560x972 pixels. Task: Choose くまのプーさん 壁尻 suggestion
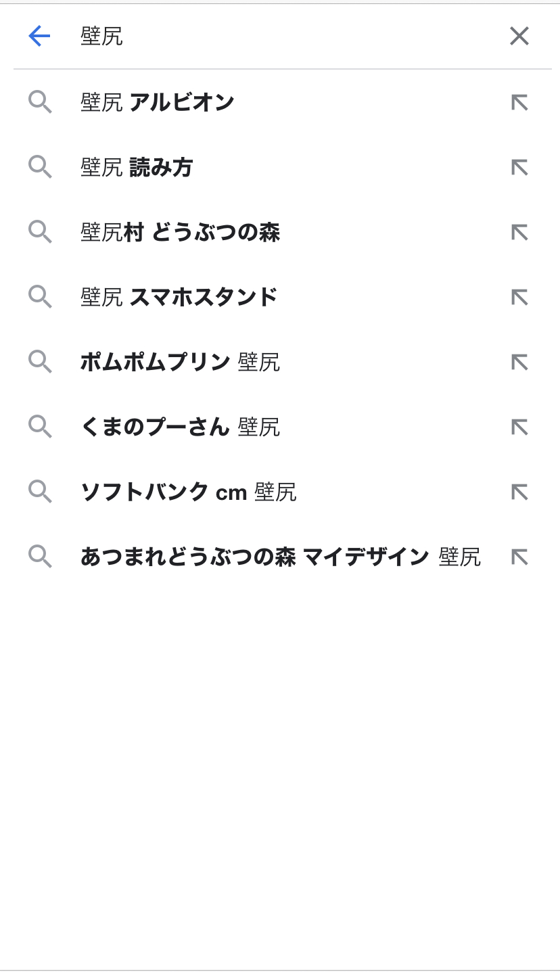pos(180,427)
